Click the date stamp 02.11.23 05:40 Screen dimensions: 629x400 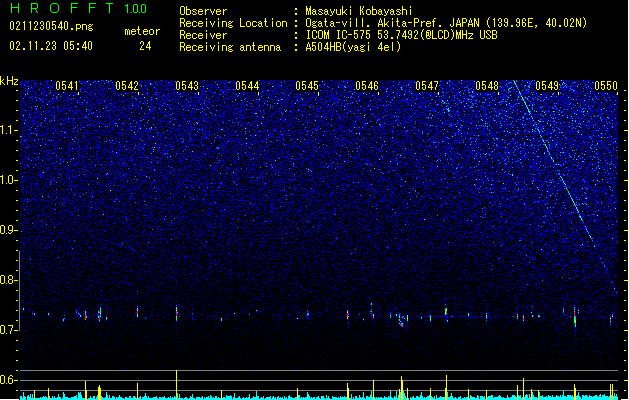[x=51, y=46]
